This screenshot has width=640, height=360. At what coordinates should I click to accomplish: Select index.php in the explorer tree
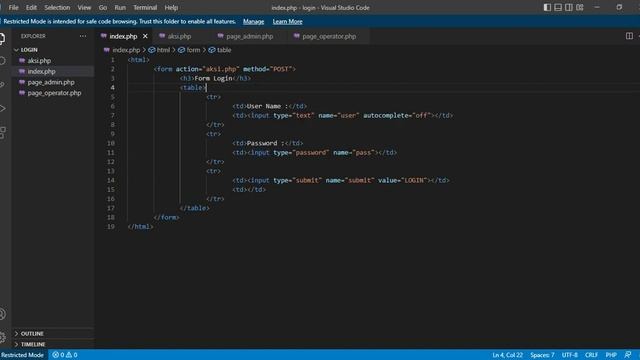[53, 71]
